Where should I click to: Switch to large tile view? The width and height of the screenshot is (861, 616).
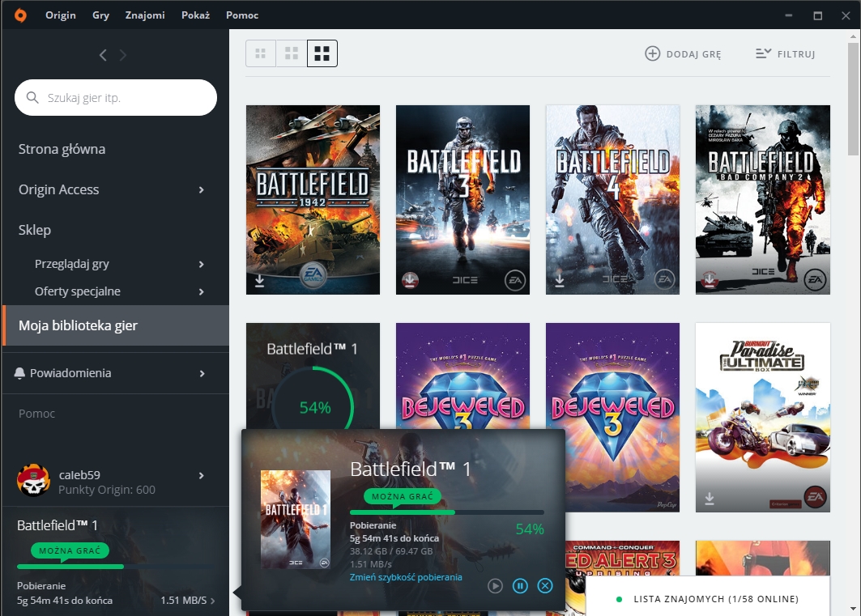322,53
